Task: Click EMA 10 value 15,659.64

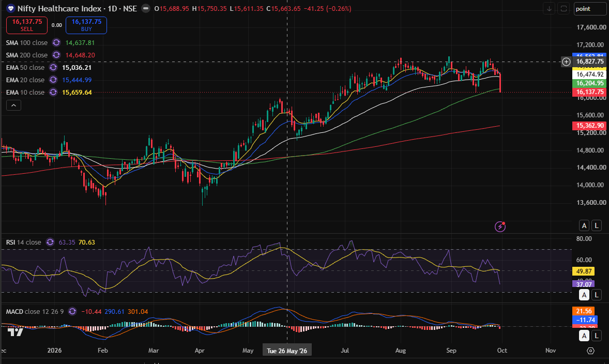Action: 77,93
